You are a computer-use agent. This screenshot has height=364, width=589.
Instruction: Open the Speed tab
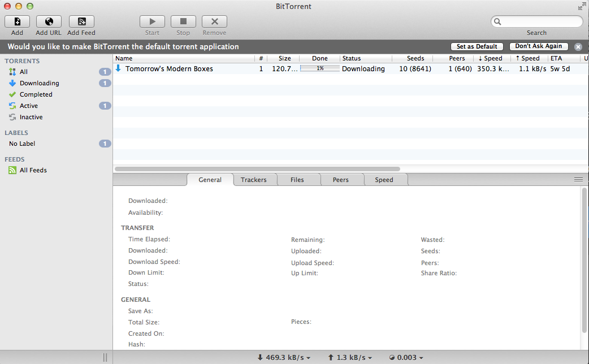[384, 180]
